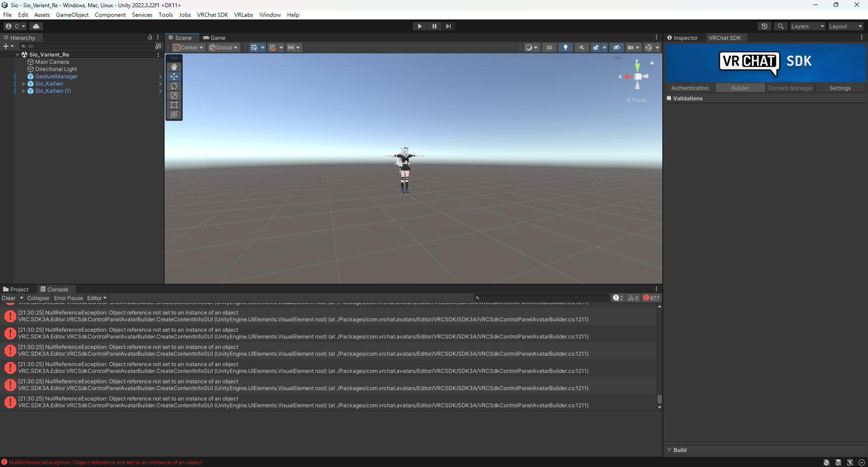Toggle Collapse in the Console
Viewport: 868px width, 467px height.
[38, 298]
